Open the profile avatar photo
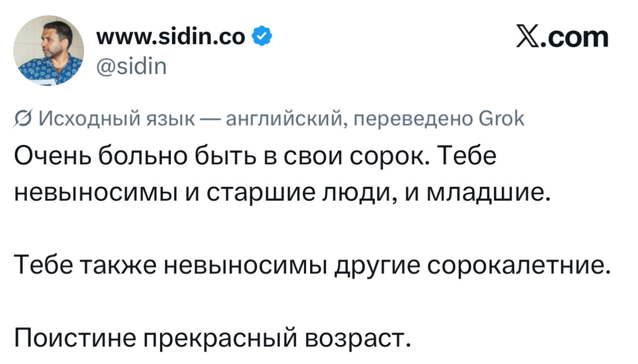This screenshot has height=364, width=638. pyautogui.click(x=48, y=50)
